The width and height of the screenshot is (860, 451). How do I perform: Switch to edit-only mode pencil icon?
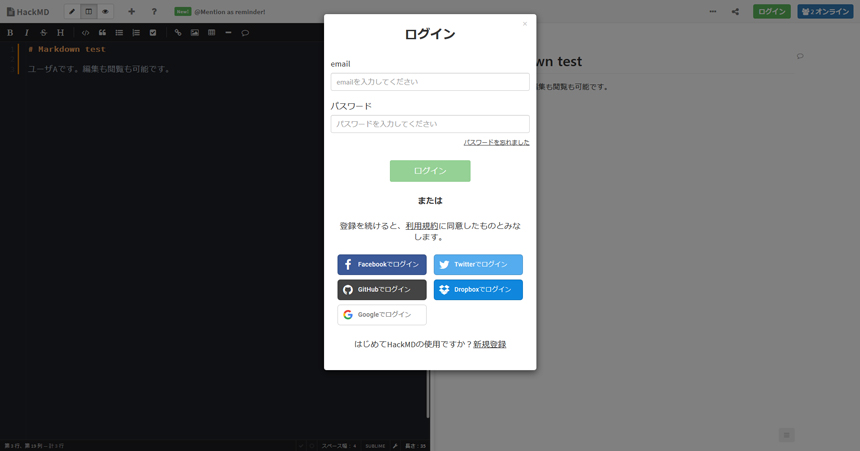pos(72,12)
